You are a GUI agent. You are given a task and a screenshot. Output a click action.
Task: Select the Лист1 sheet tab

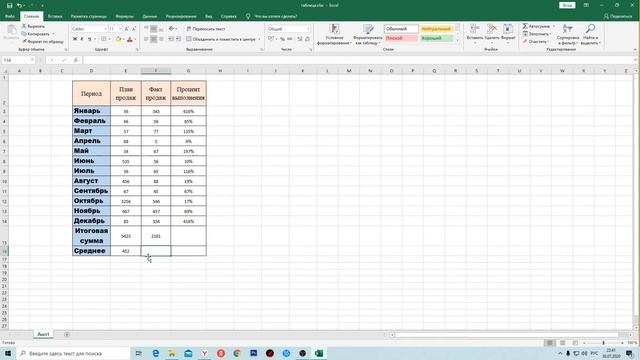pyautogui.click(x=43, y=334)
